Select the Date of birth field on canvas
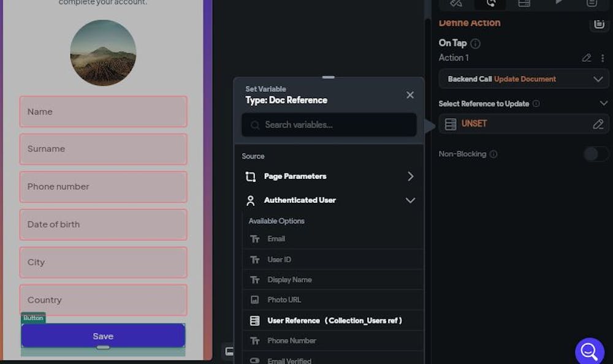 (x=103, y=224)
